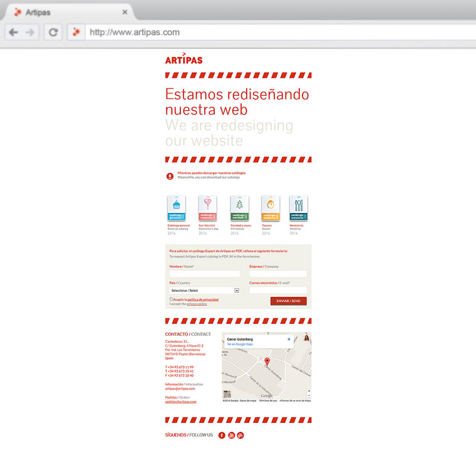This screenshot has width=476, height=458.
Task: Click the site favicon beside the address bar
Action: [x=76, y=32]
